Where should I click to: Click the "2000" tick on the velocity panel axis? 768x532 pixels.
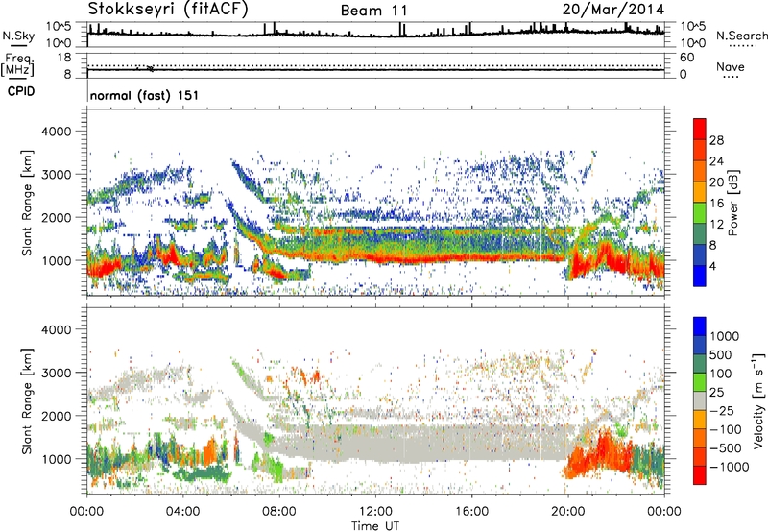click(x=56, y=416)
